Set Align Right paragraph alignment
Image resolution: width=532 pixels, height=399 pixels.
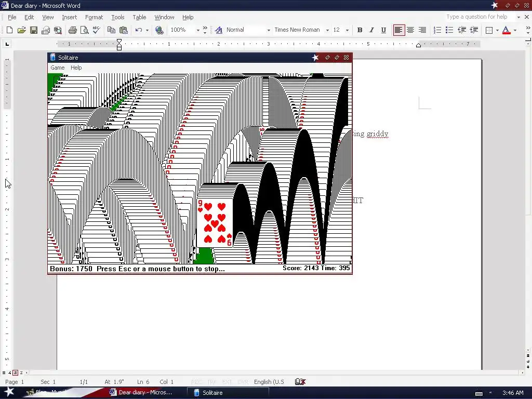click(422, 30)
